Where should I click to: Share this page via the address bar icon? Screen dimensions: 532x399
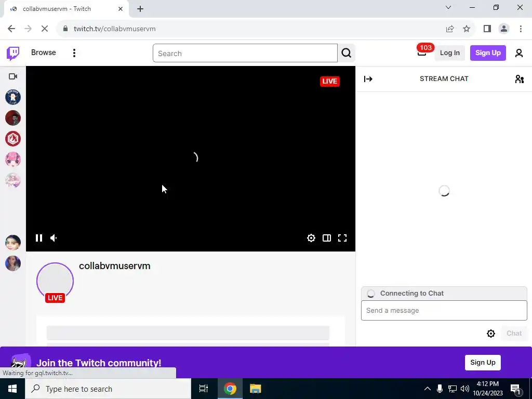pos(449,29)
